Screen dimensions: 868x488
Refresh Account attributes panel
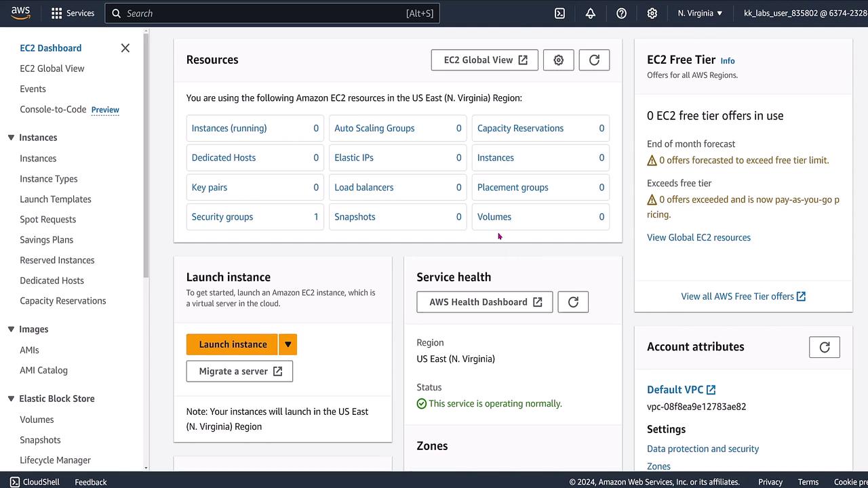825,347
